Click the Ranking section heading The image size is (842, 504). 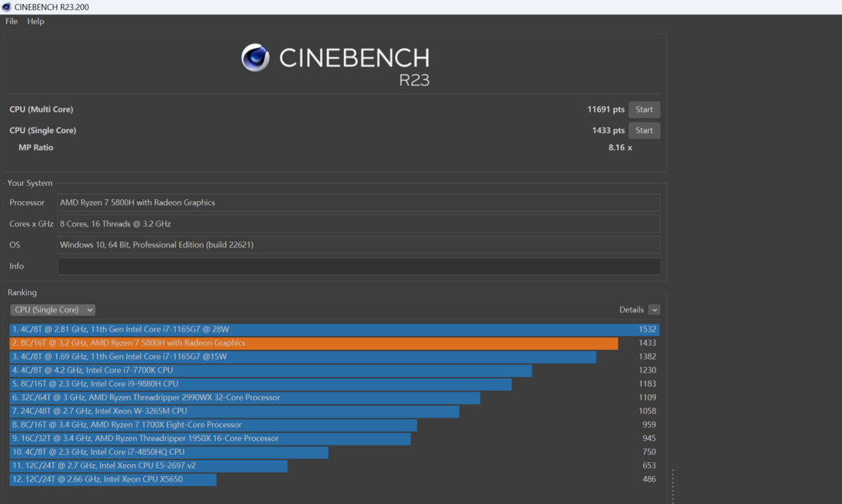point(22,293)
